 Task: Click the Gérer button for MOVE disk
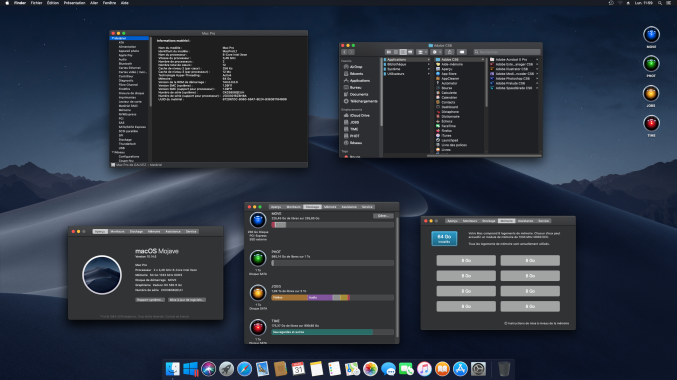(x=383, y=215)
